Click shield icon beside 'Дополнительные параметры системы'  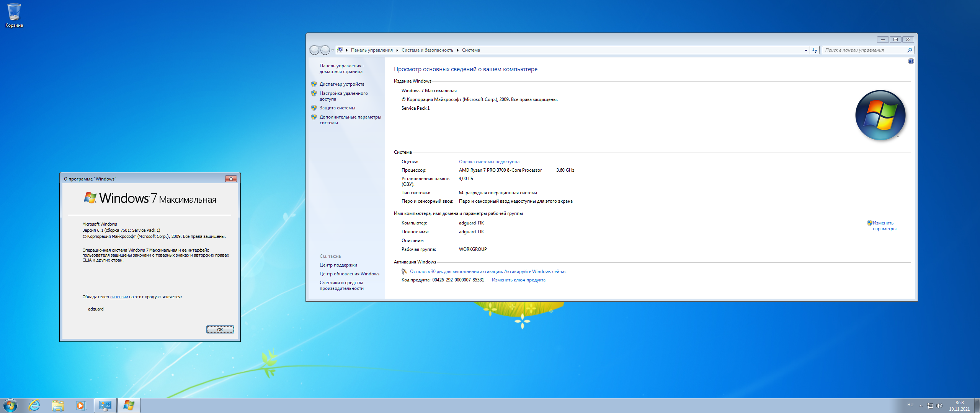314,117
